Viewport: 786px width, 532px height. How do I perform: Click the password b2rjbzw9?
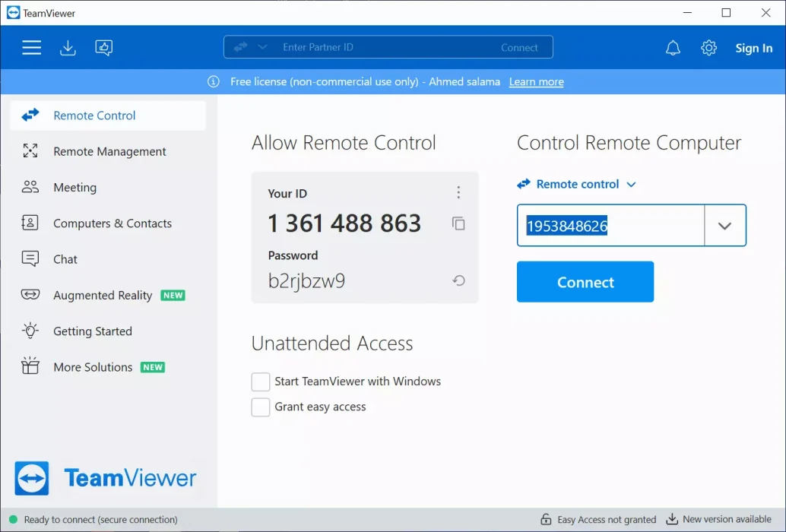click(306, 280)
